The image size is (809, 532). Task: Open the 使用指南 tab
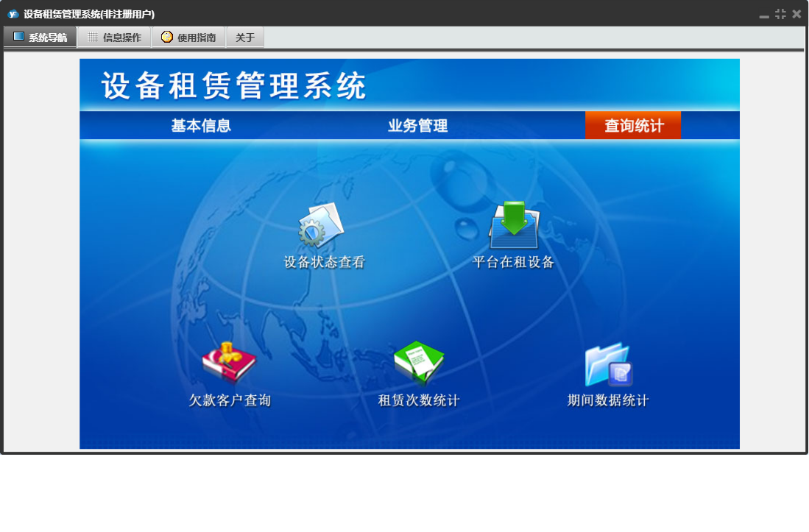click(188, 38)
